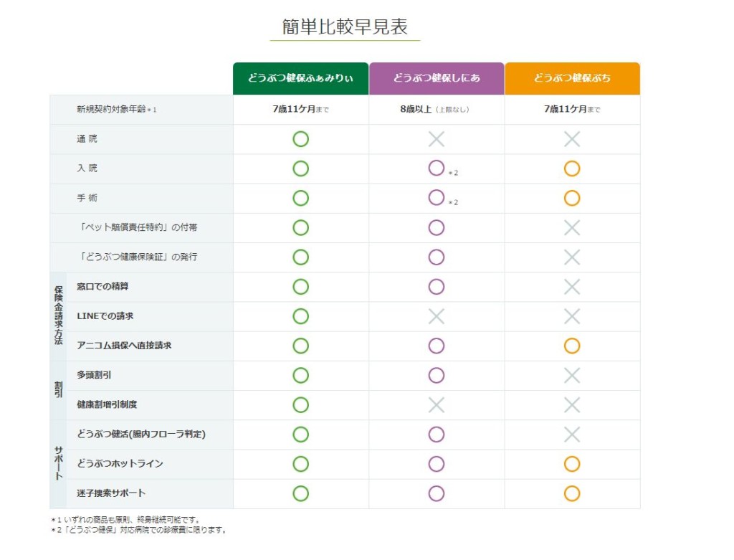Click the LINEでの請求 row label
The image size is (734, 560).
[x=105, y=316]
